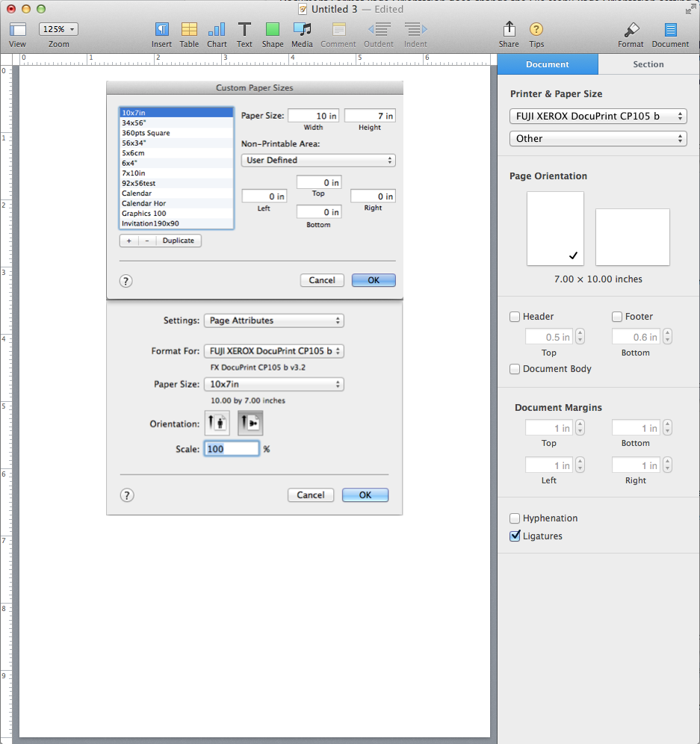
Task: Open inspector paper size Other dropdown
Action: click(x=598, y=138)
